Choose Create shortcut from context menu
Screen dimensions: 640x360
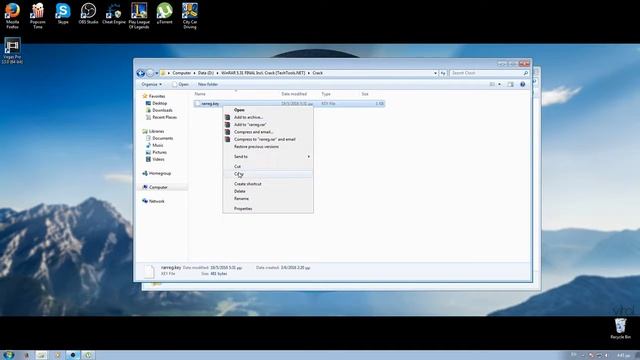[x=268, y=184]
